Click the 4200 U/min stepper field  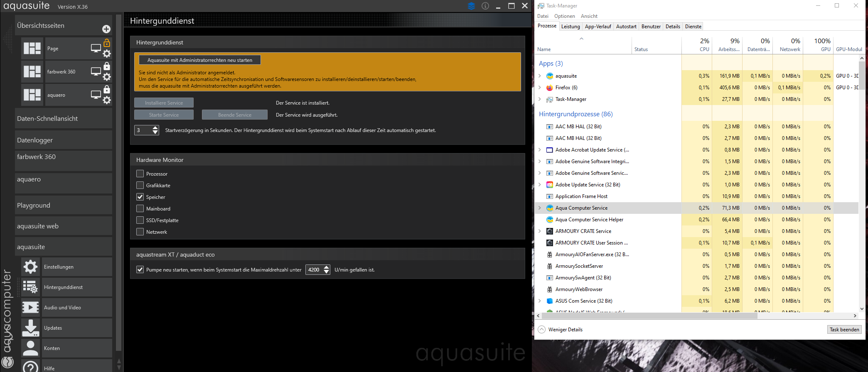318,269
